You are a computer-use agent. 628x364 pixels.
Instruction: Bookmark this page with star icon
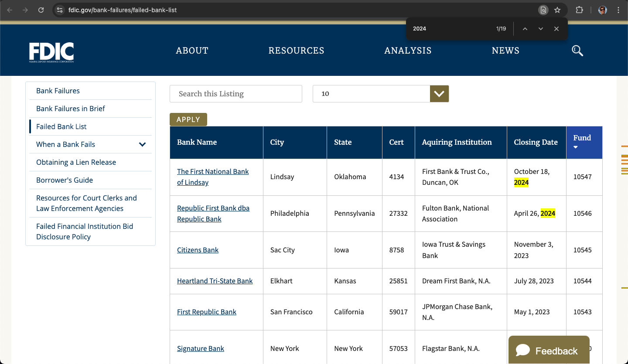coord(557,10)
